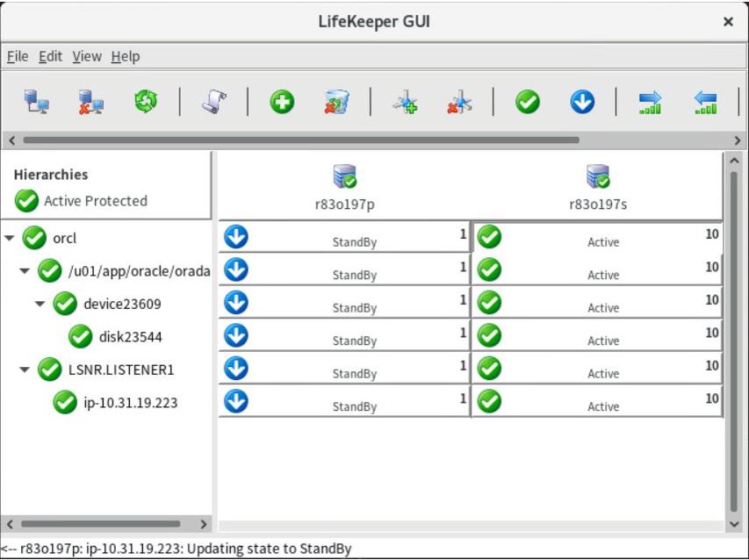
Task: Click the disk23544 Active green check icon
Action: 489,335
